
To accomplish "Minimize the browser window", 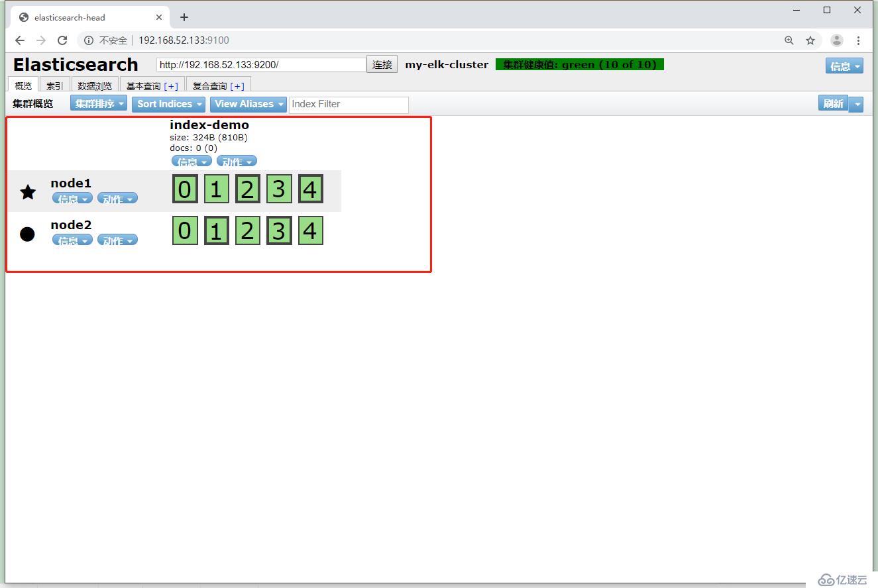I will coord(796,10).
